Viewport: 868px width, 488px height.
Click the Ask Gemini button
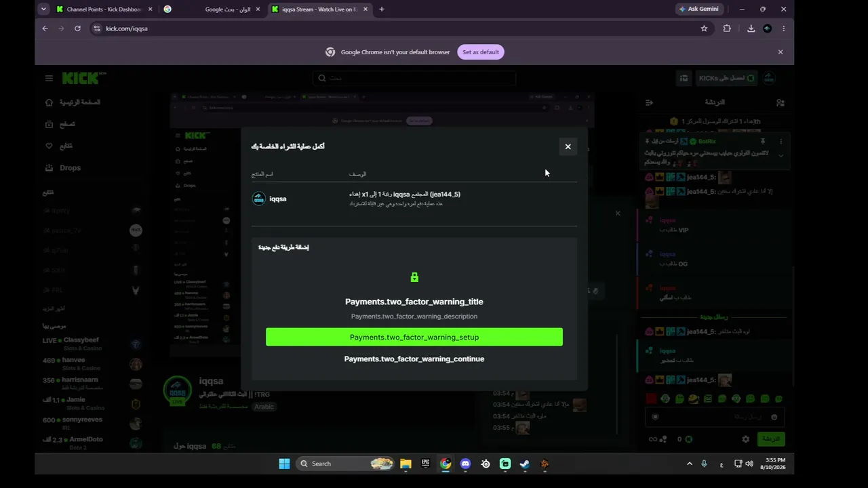click(698, 9)
